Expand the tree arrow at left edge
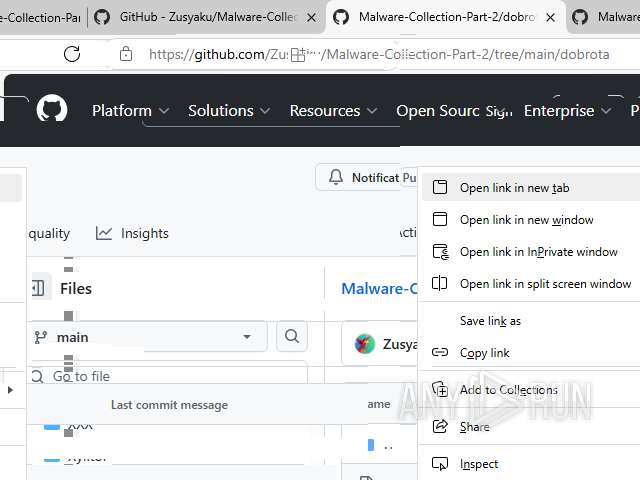 [x=11, y=390]
